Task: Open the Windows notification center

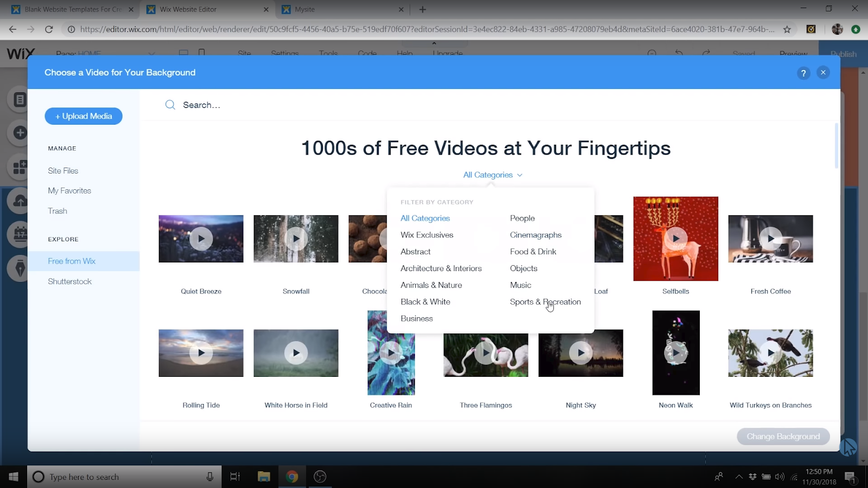Action: pos(850,477)
